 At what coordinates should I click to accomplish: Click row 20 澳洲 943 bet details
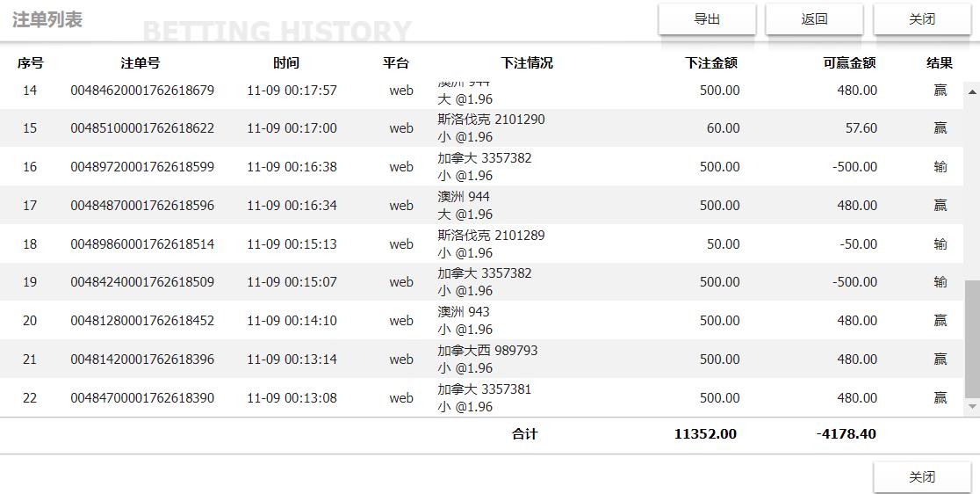pos(465,321)
